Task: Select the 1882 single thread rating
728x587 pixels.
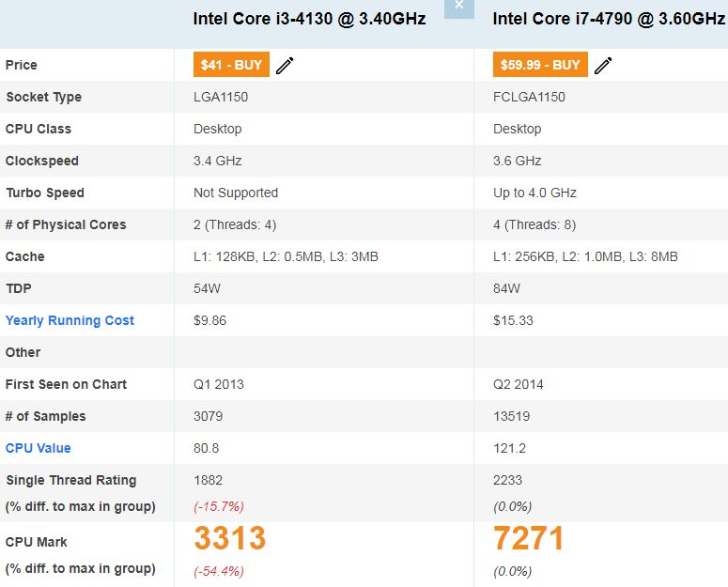Action: click(208, 480)
